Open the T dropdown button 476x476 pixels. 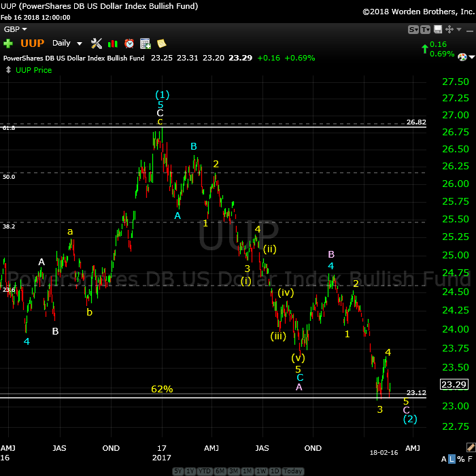[x=425, y=30]
